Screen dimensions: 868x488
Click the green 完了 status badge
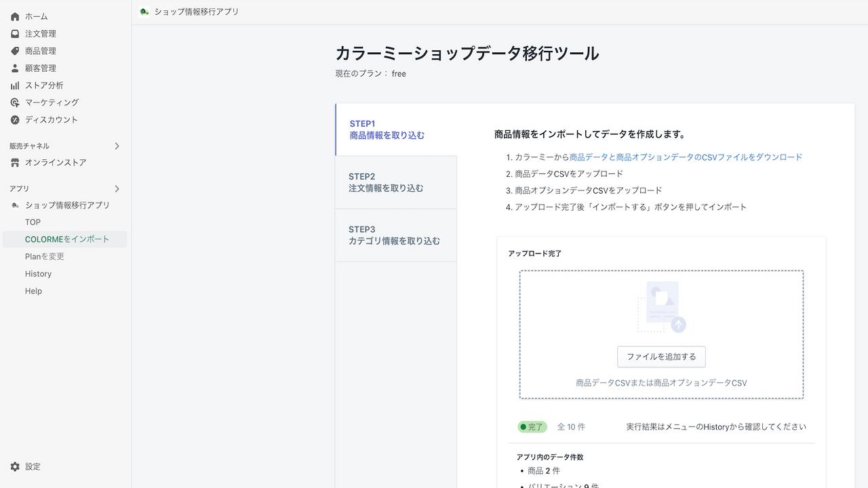[x=532, y=427]
